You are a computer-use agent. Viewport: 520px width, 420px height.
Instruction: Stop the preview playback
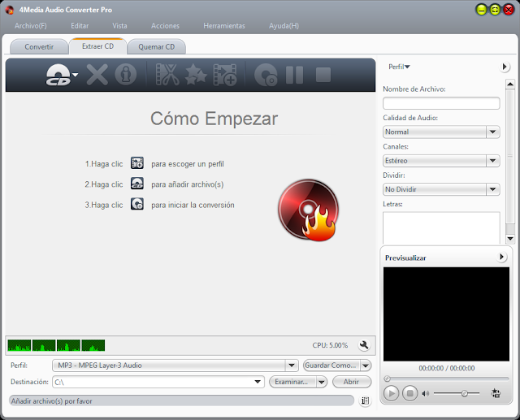[x=409, y=393]
